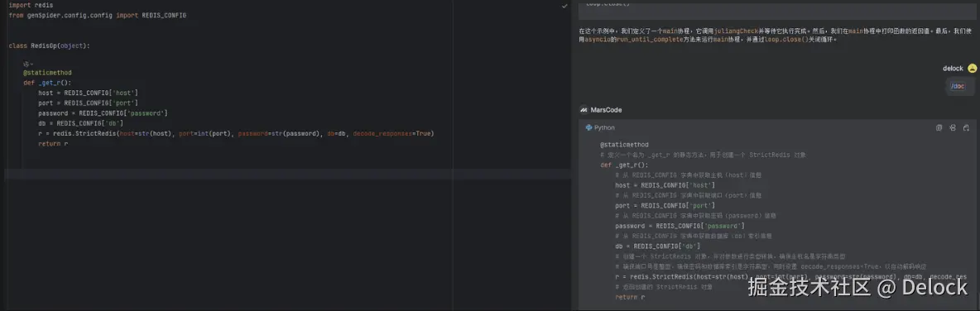Click the redis.StrictRedis call line in the editor
The height and width of the screenshot is (311, 980).
(x=236, y=134)
